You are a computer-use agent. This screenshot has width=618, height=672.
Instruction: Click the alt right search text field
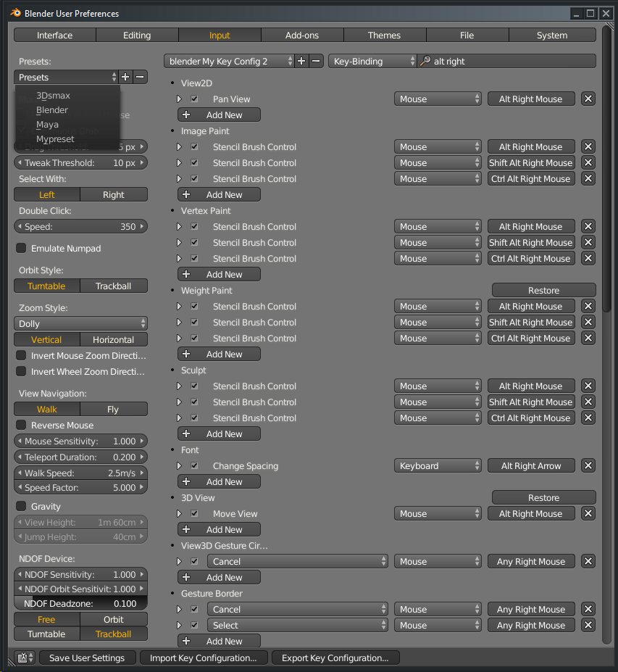(506, 62)
